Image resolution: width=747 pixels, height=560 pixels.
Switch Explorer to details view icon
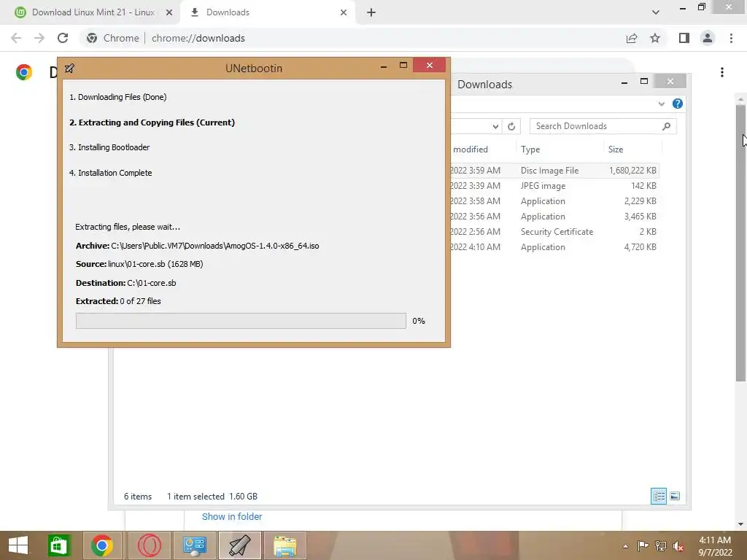point(659,496)
